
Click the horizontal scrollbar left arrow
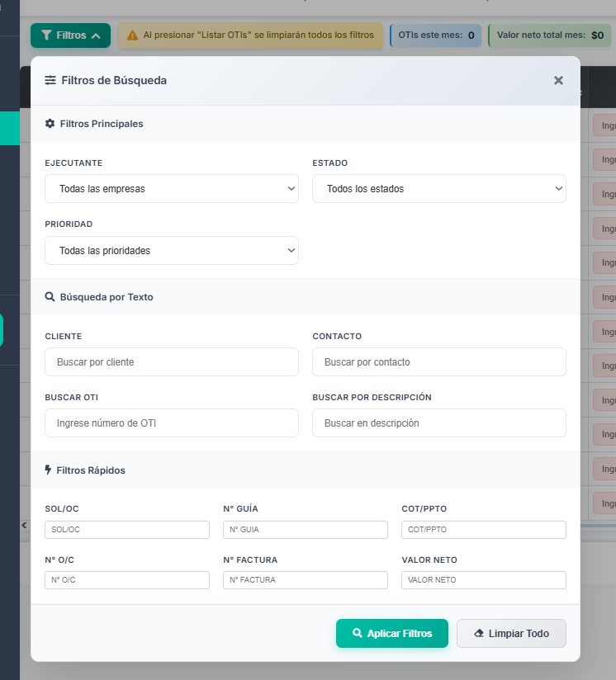tap(25, 525)
